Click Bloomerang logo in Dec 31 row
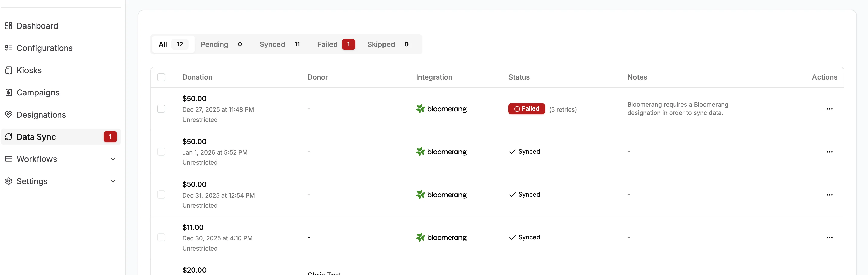Image resolution: width=868 pixels, height=275 pixels. point(441,195)
